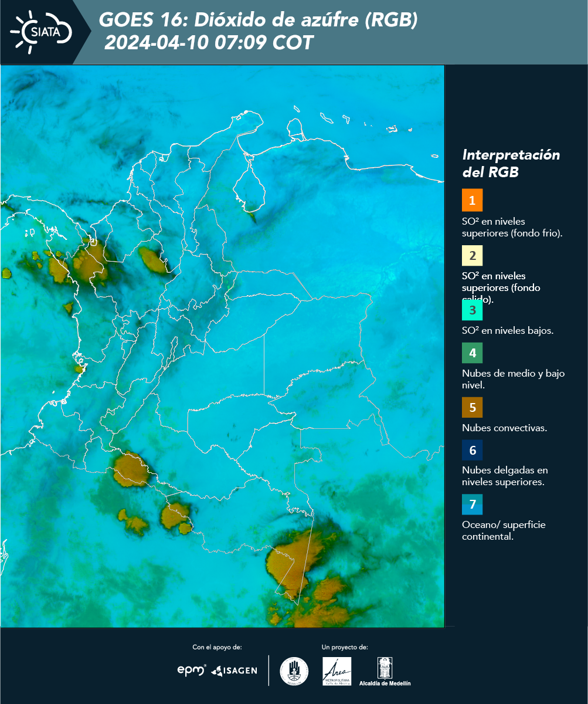The width and height of the screenshot is (588, 704).
Task: Click the "Un proyecto de:" label
Action: click(x=345, y=647)
